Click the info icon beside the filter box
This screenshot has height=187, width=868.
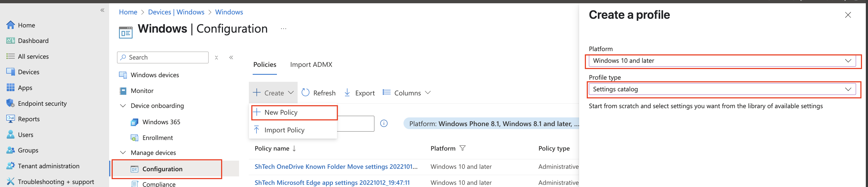click(384, 123)
